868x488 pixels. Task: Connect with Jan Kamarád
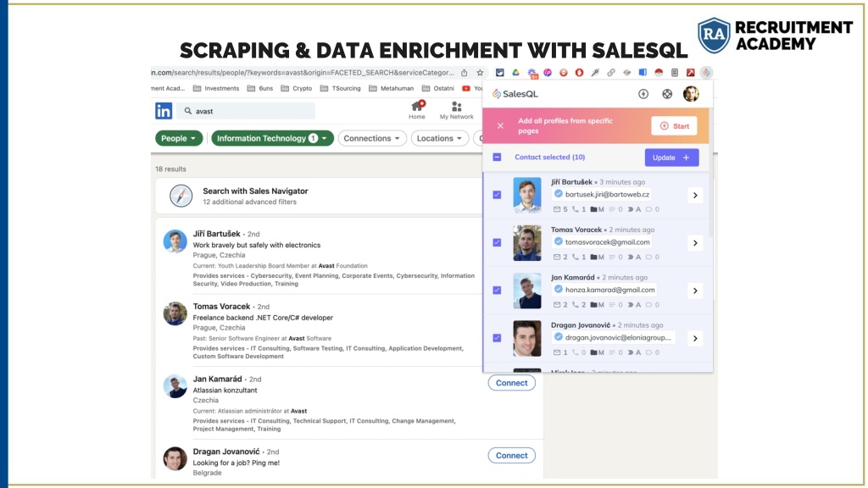click(x=511, y=383)
